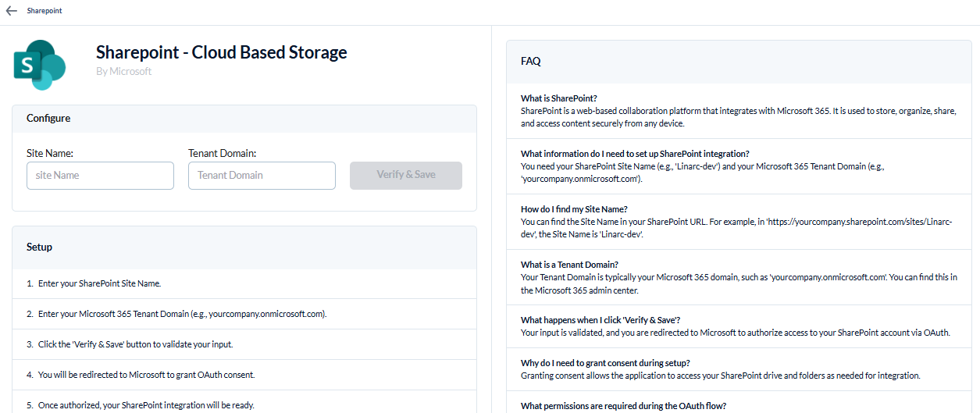Click 'Why do I need to grant consent' question
This screenshot has height=413, width=980.
[x=605, y=363]
